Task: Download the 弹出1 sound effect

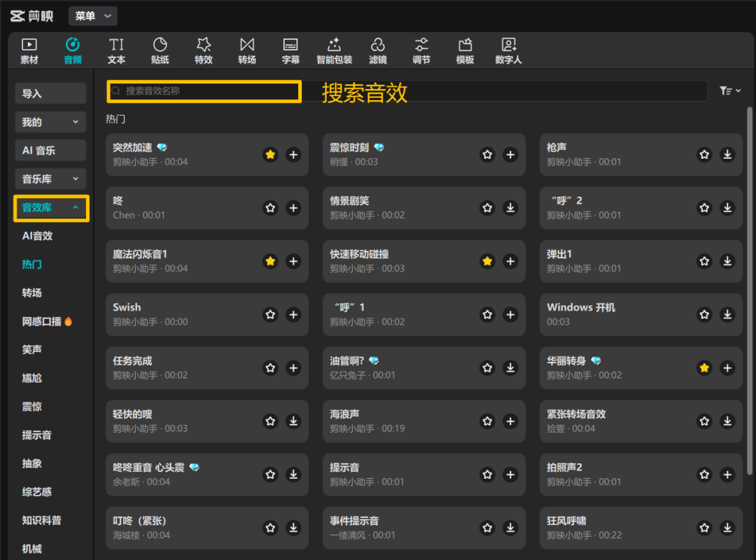Action: pyautogui.click(x=727, y=261)
